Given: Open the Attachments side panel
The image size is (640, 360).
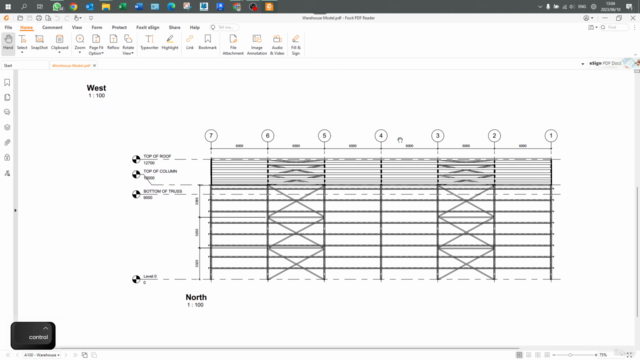Looking at the screenshot, I should pyautogui.click(x=7, y=142).
